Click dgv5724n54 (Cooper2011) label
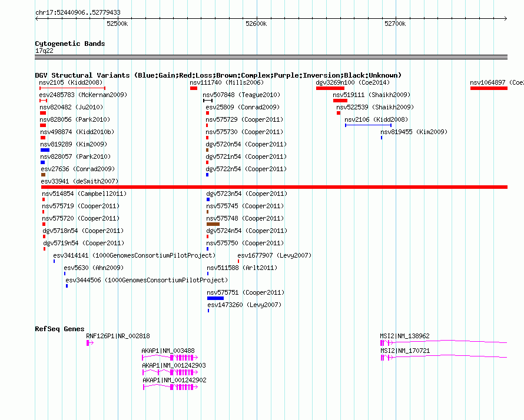This screenshot has height=420, width=524. coord(247,231)
